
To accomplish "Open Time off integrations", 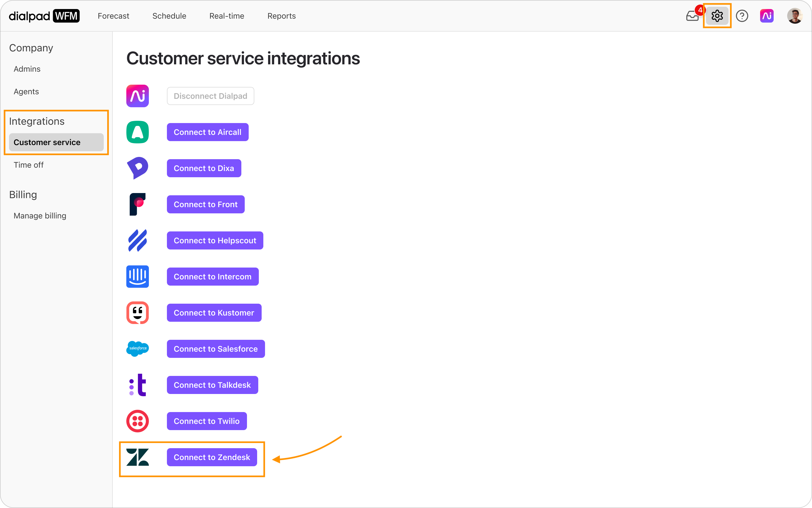I will tap(28, 165).
